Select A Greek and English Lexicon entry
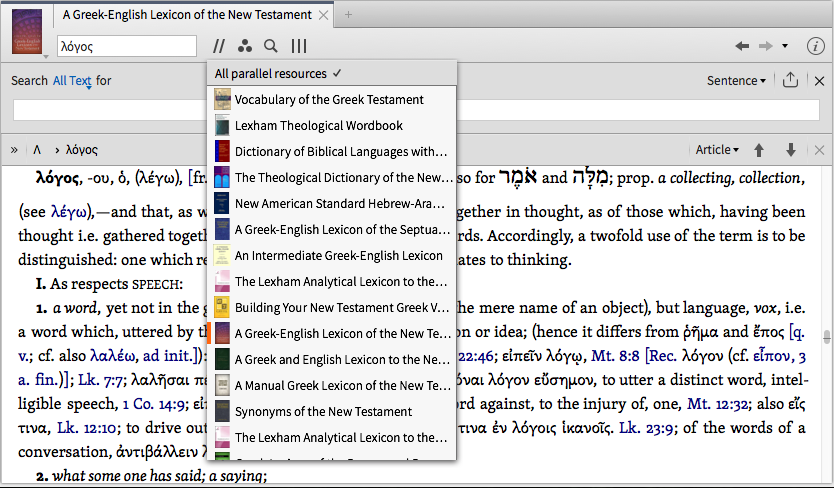This screenshot has width=834, height=488. [331, 360]
